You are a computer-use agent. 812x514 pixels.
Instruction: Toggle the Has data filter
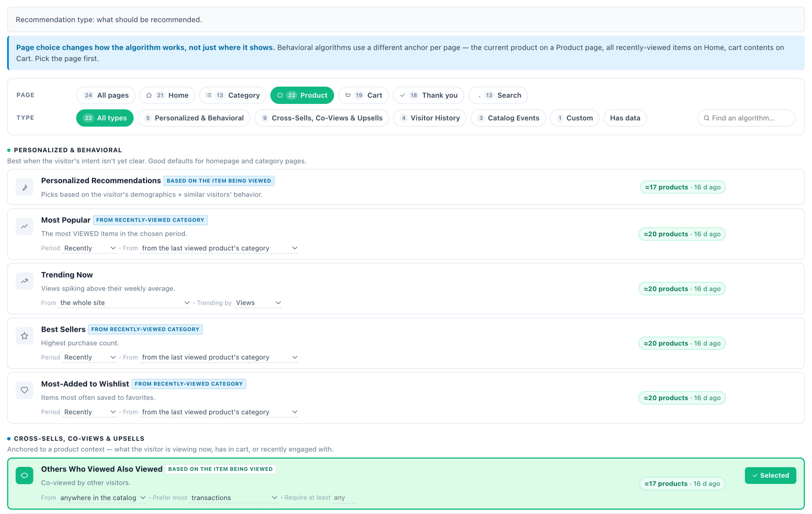[625, 118]
